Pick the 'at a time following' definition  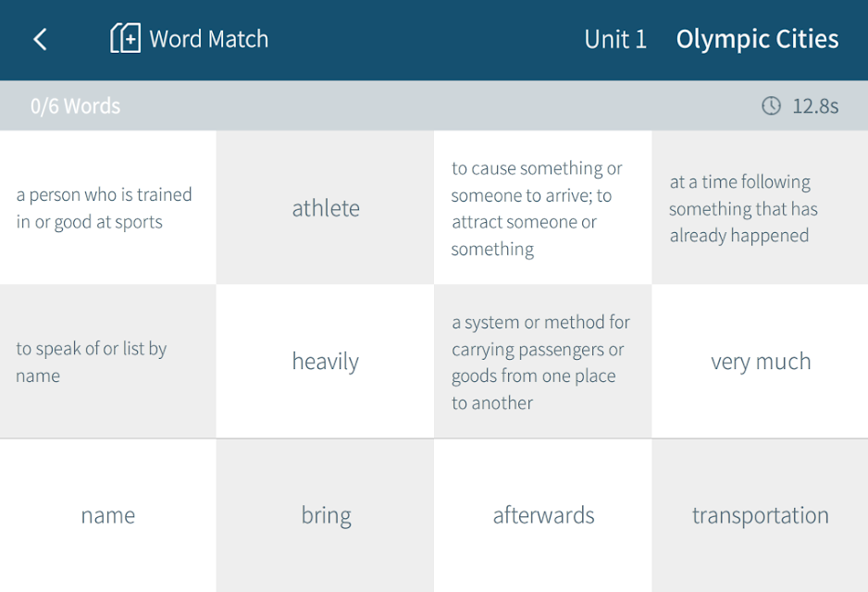[x=760, y=207]
